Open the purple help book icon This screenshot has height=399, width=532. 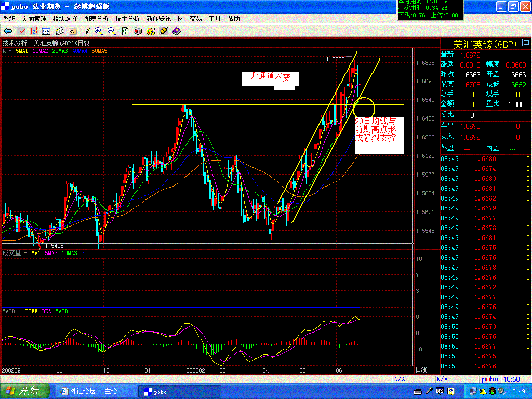(x=177, y=31)
